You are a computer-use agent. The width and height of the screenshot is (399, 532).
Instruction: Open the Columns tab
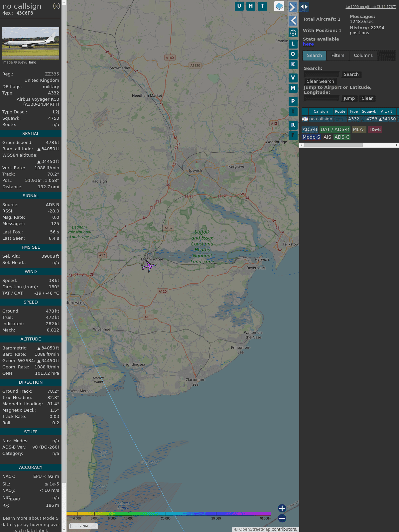click(x=363, y=56)
